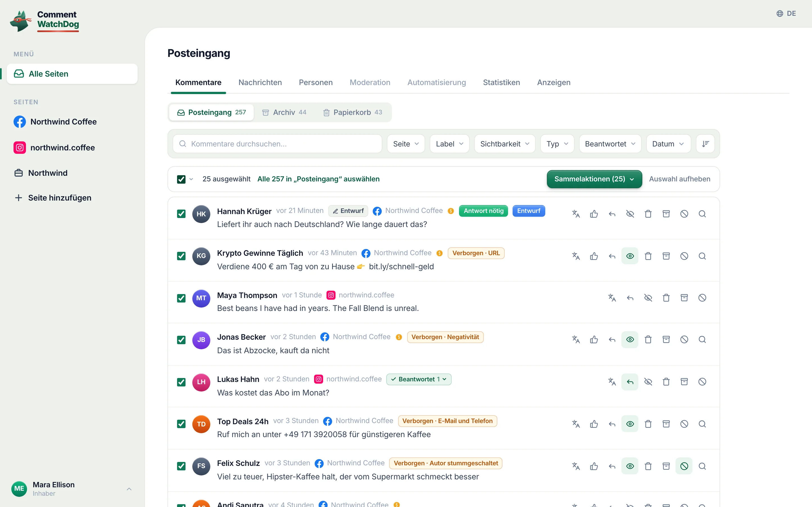Uncheck Hannah Krüger's comment checkbox
Screen dimensions: 812x507
point(181,214)
